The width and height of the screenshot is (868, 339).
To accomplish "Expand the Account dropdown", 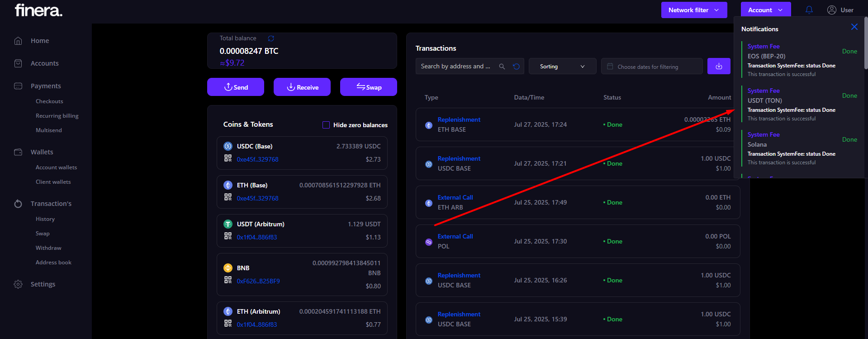I will point(765,10).
